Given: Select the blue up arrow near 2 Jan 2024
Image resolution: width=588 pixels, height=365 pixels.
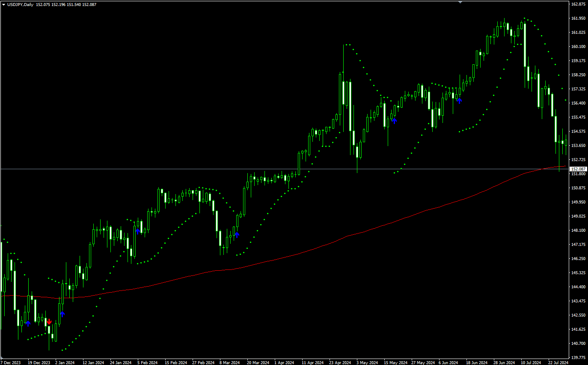Looking at the screenshot, I should (62, 314).
